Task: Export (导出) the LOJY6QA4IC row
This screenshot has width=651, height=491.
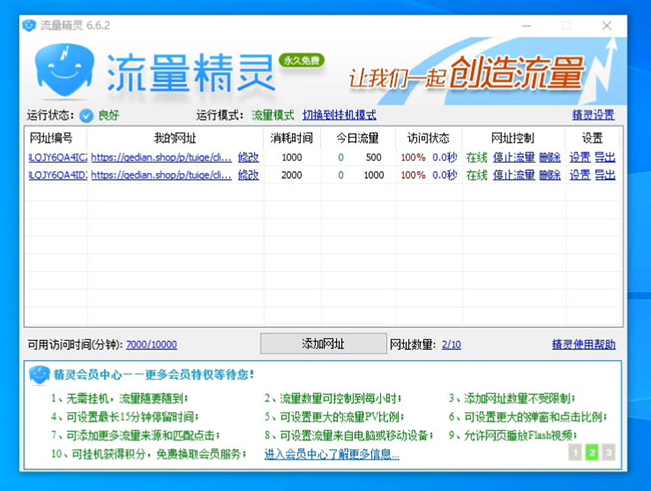Action: [x=605, y=157]
